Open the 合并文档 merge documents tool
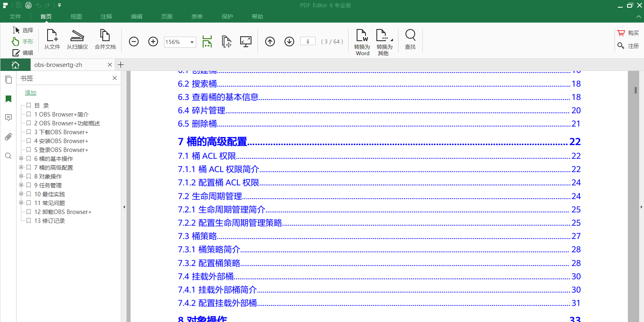 pyautogui.click(x=105, y=39)
